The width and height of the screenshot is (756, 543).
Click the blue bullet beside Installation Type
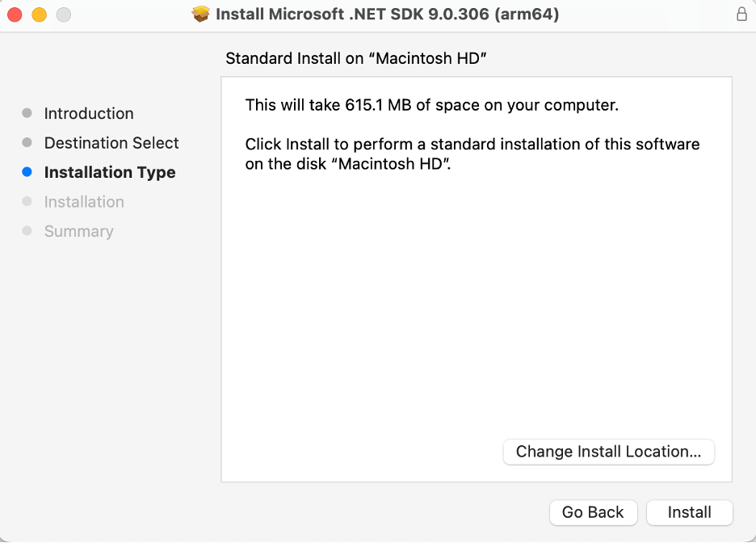(27, 172)
